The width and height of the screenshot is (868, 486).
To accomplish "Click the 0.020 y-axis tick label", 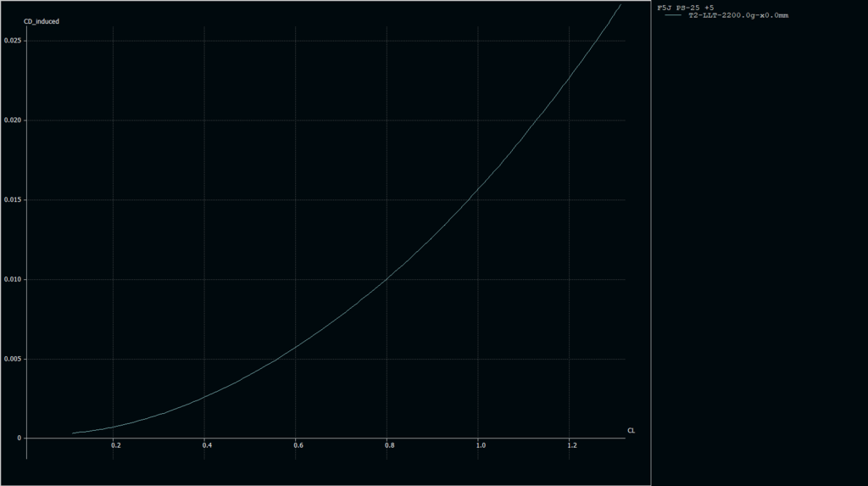I will click(12, 120).
